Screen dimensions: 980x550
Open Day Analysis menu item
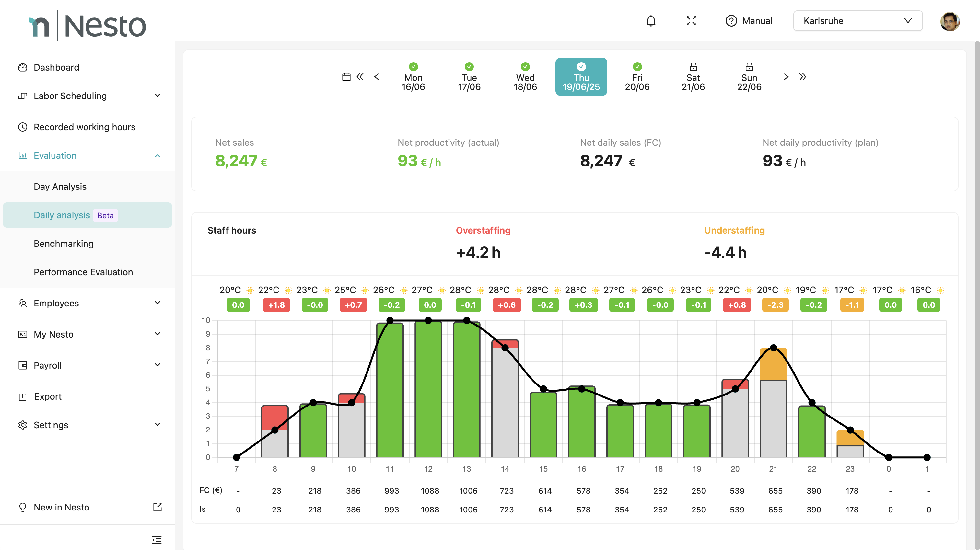60,186
